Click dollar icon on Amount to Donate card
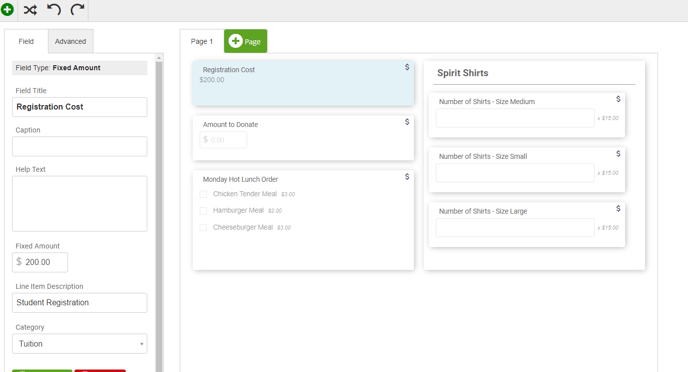Viewport: 688px width, 372px height. [x=407, y=122]
